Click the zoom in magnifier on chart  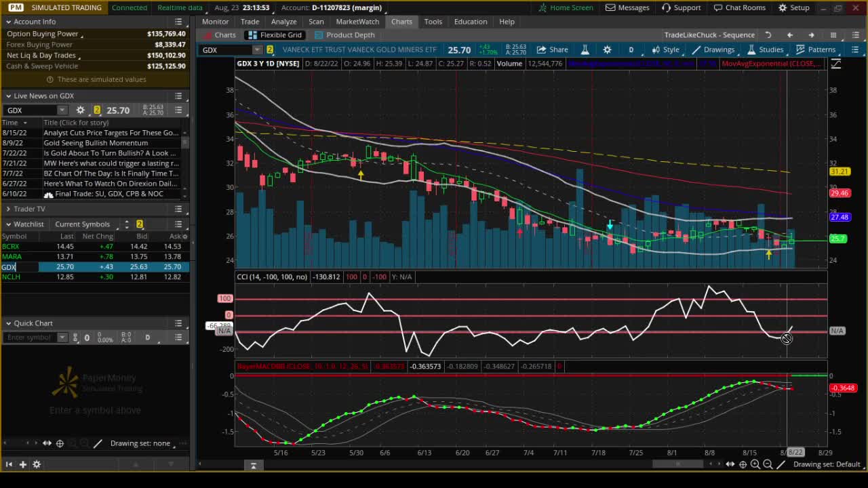tap(755, 464)
